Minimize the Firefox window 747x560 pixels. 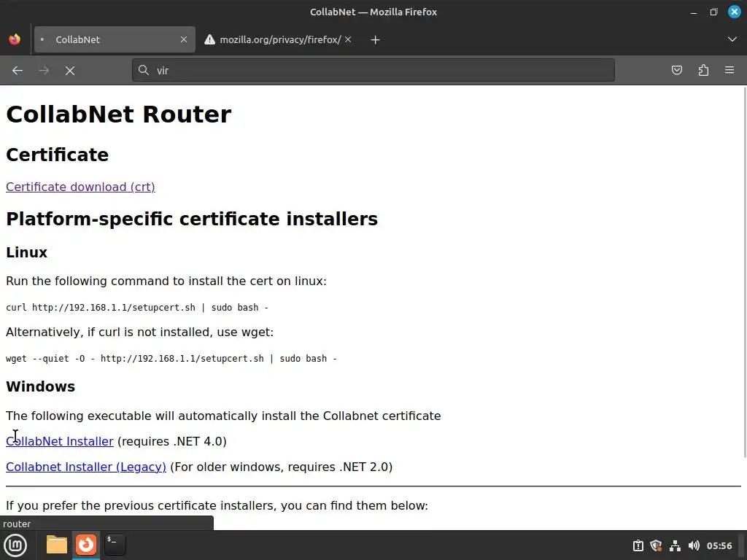point(694,12)
